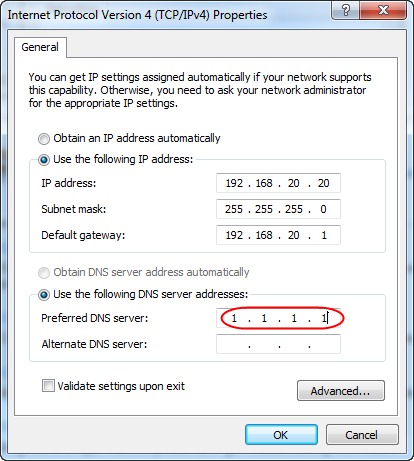The height and width of the screenshot is (461, 414).
Task: Select Use the following IP address
Action: (44, 160)
